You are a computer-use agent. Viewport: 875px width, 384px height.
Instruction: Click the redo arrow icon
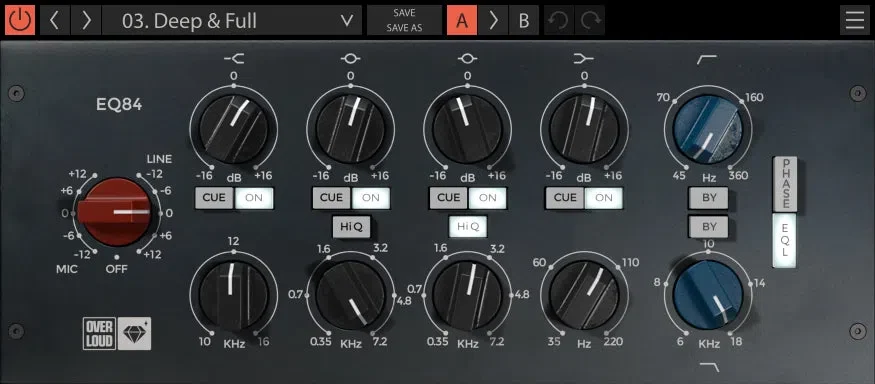tap(589, 21)
